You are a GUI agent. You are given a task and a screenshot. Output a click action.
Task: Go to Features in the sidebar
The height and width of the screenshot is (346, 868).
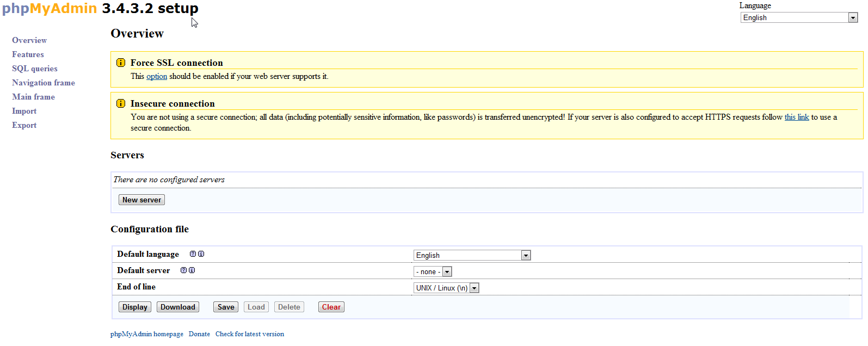28,54
